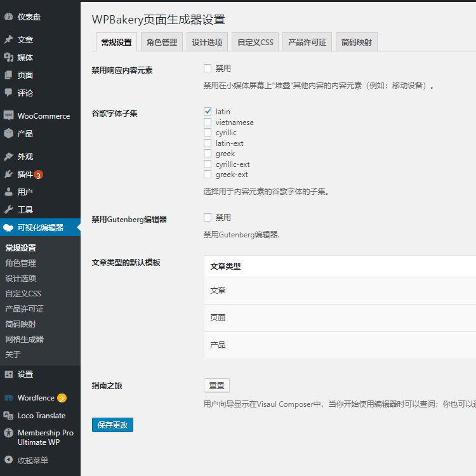
Task: Switch to the 角色管理 tab
Action: click(162, 42)
